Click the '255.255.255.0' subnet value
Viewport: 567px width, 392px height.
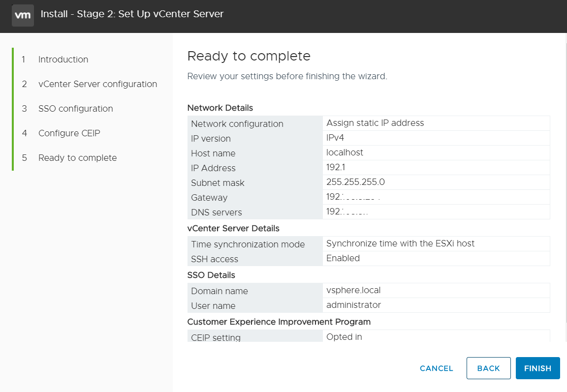355,181
